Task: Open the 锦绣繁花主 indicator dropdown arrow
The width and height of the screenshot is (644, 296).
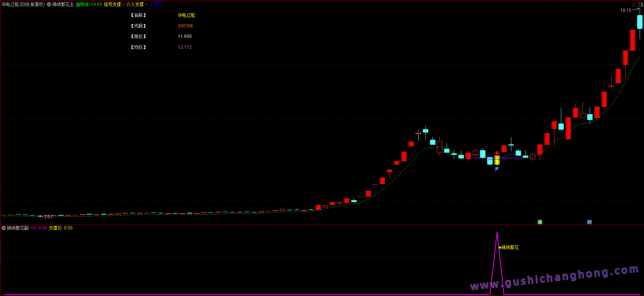Action: pos(49,4)
